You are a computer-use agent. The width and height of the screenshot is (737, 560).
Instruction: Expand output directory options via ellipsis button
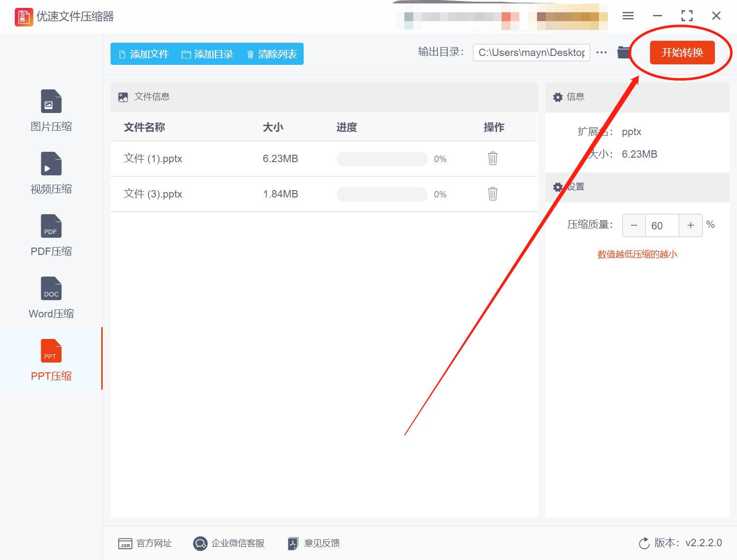(601, 52)
